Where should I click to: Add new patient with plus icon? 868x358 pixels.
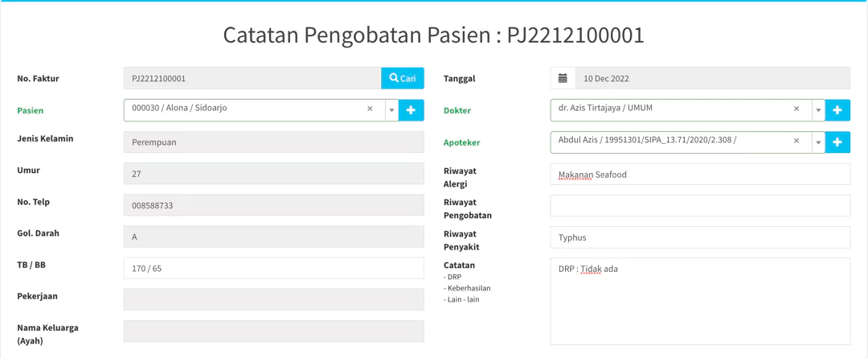tap(411, 110)
